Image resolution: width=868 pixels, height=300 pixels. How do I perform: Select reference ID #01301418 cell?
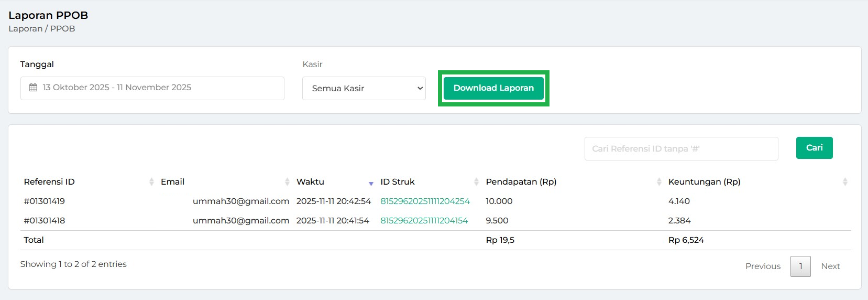tap(45, 221)
